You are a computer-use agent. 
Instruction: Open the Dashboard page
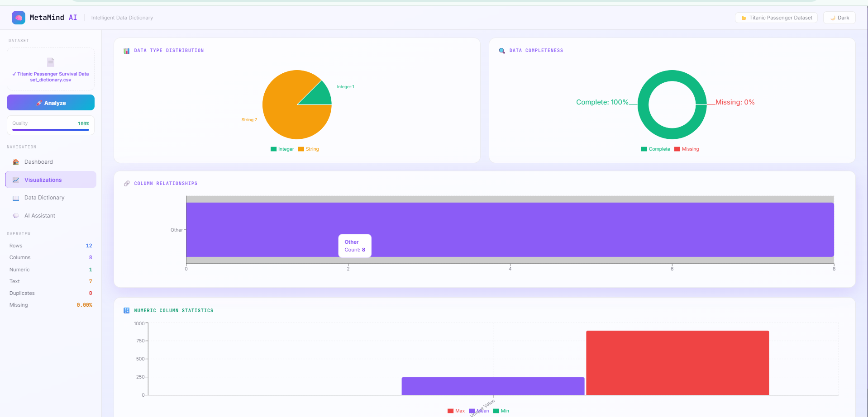(x=51, y=162)
